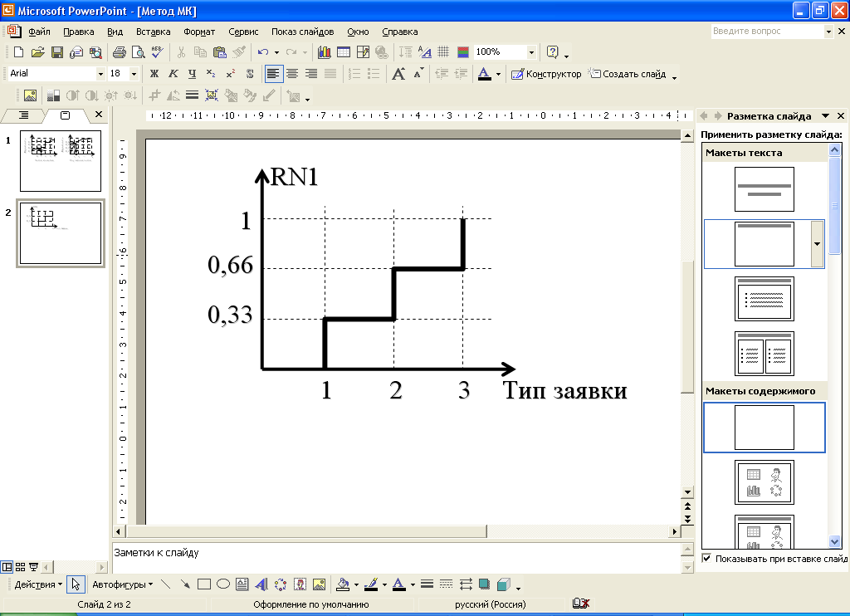Click the Конструктор button
Screen dimensions: 850x616
[546, 74]
